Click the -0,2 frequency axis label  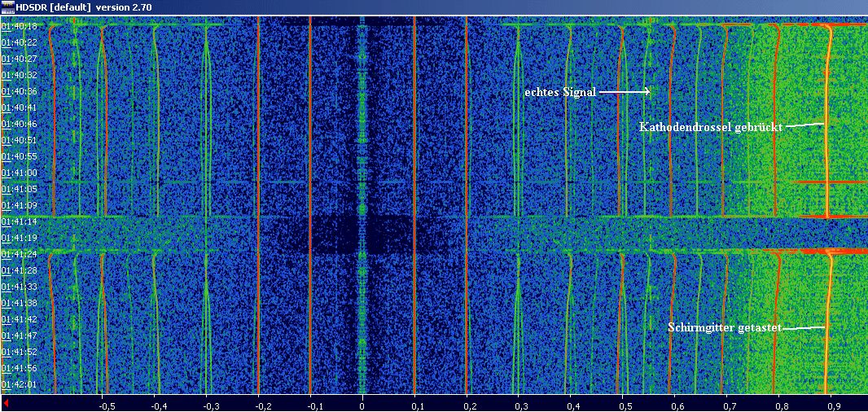pos(264,406)
